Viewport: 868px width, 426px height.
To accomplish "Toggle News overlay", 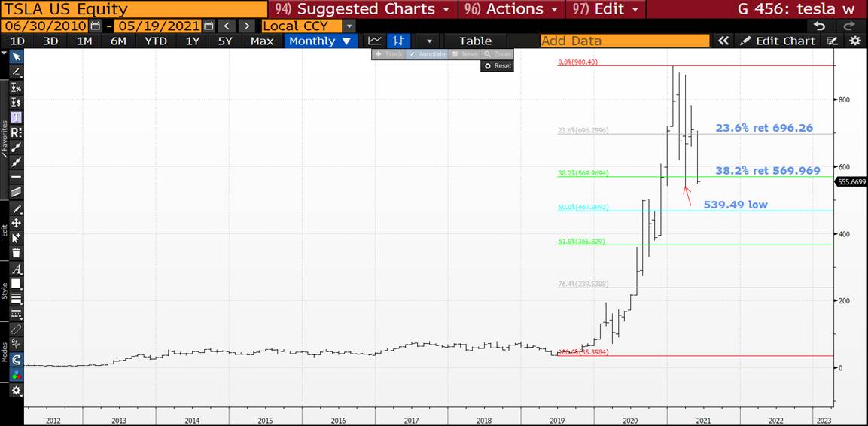I will pyautogui.click(x=464, y=54).
